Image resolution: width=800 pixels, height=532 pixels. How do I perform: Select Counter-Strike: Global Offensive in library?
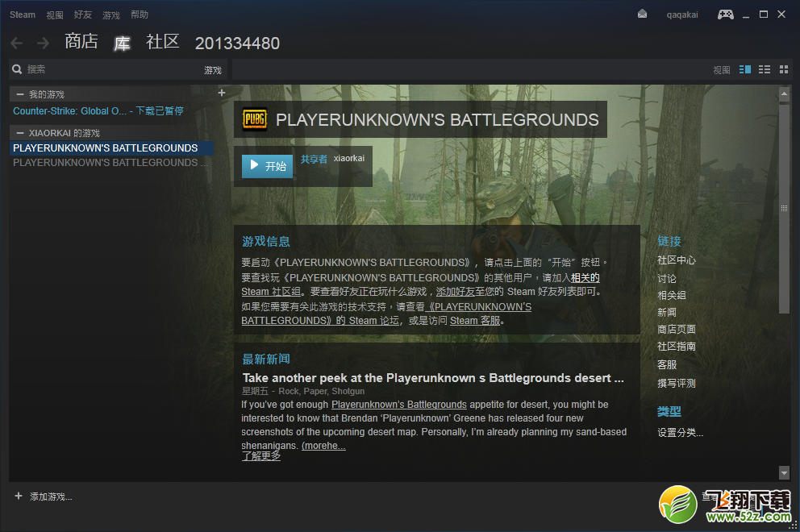point(98,110)
